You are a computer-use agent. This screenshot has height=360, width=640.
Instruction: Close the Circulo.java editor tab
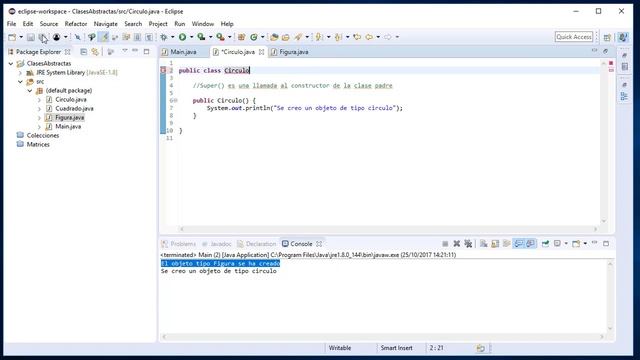click(x=261, y=52)
